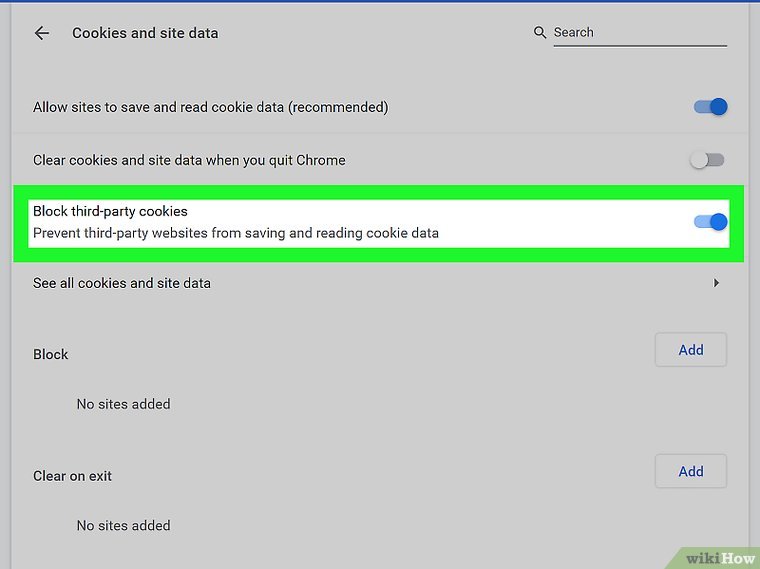This screenshot has height=569, width=760.
Task: Click the Block section heading
Action: coord(51,354)
